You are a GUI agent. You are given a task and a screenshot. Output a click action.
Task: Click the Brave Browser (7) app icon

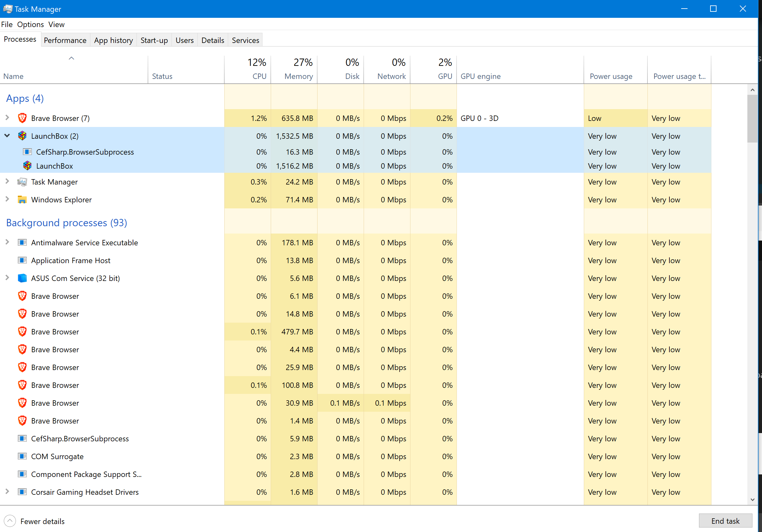(22, 118)
